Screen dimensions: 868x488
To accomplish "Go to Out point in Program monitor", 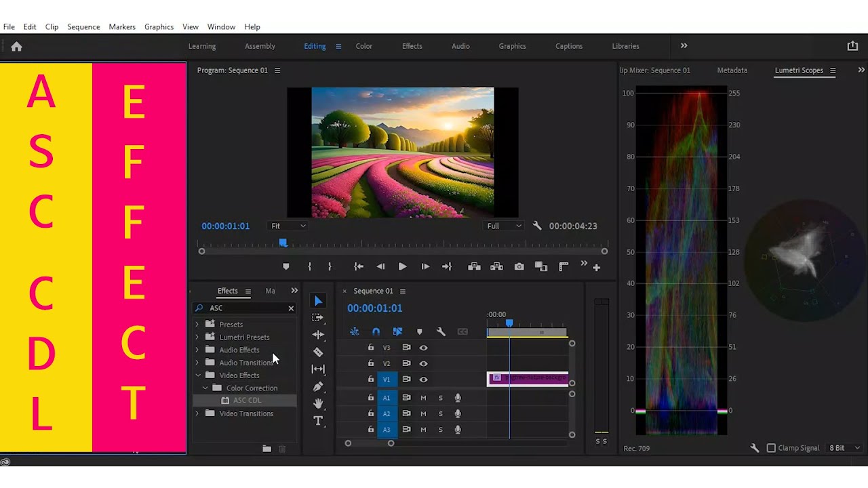I will click(447, 266).
